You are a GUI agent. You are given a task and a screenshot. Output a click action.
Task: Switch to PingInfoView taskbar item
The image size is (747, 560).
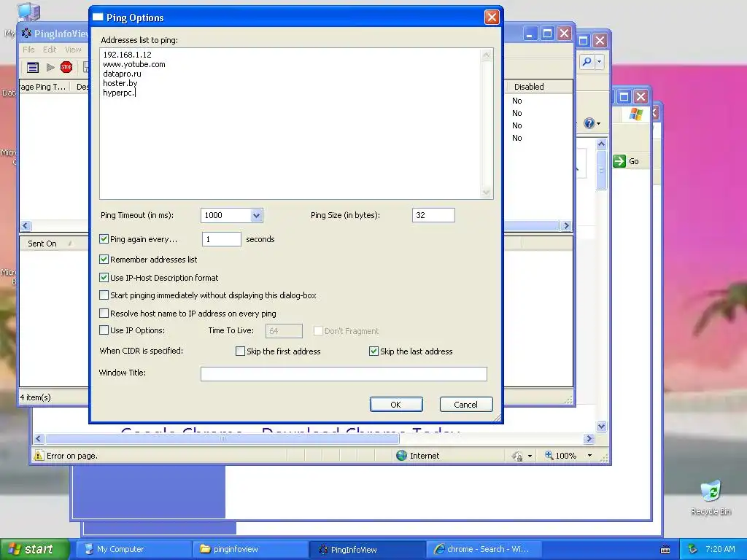[368, 549]
